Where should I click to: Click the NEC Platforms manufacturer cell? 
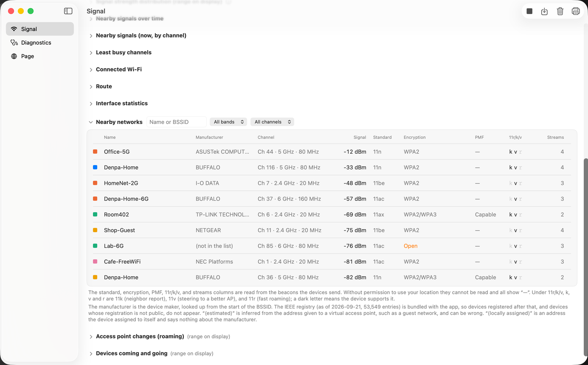coord(214,261)
